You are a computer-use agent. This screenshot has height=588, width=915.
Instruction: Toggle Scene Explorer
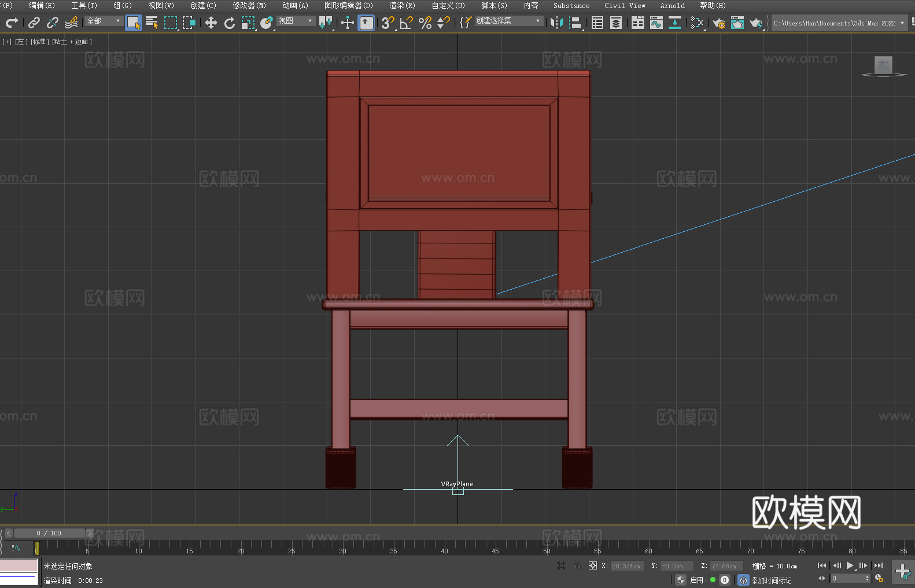[x=597, y=23]
